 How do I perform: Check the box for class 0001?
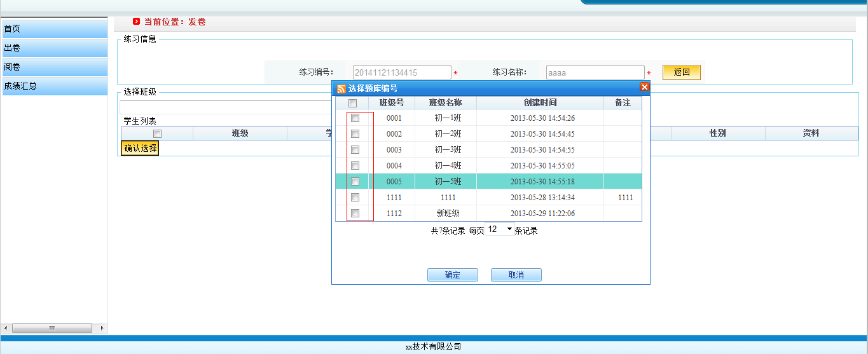coord(355,118)
